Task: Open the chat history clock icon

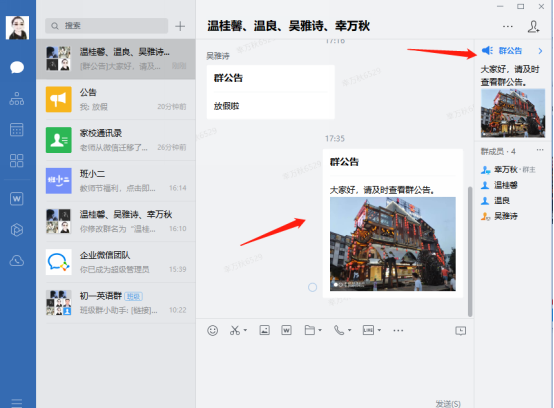Action: coord(461,331)
